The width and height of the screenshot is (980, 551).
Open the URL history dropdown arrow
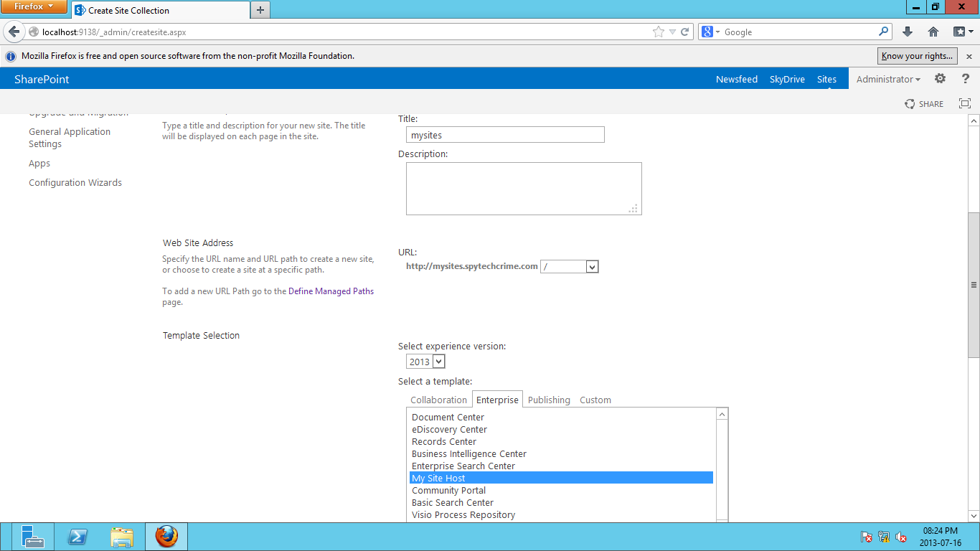672,32
